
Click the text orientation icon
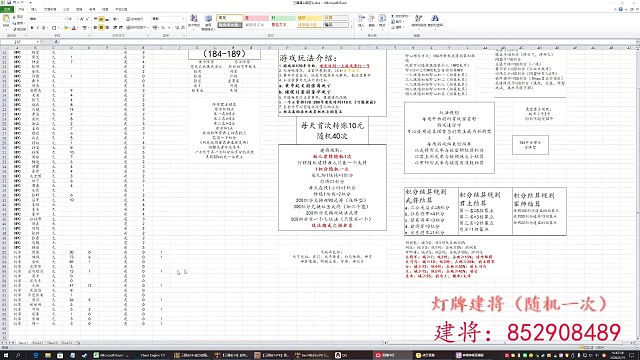tap(115, 19)
